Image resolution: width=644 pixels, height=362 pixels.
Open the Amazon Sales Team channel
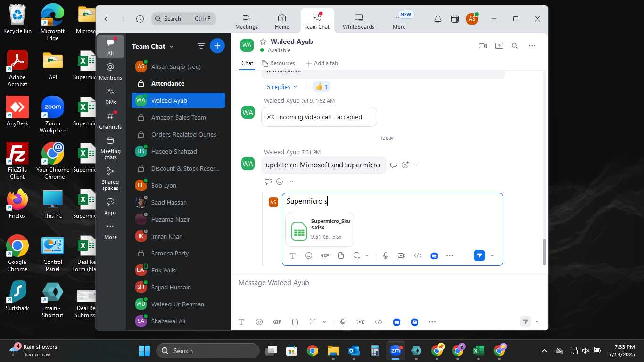pyautogui.click(x=179, y=117)
